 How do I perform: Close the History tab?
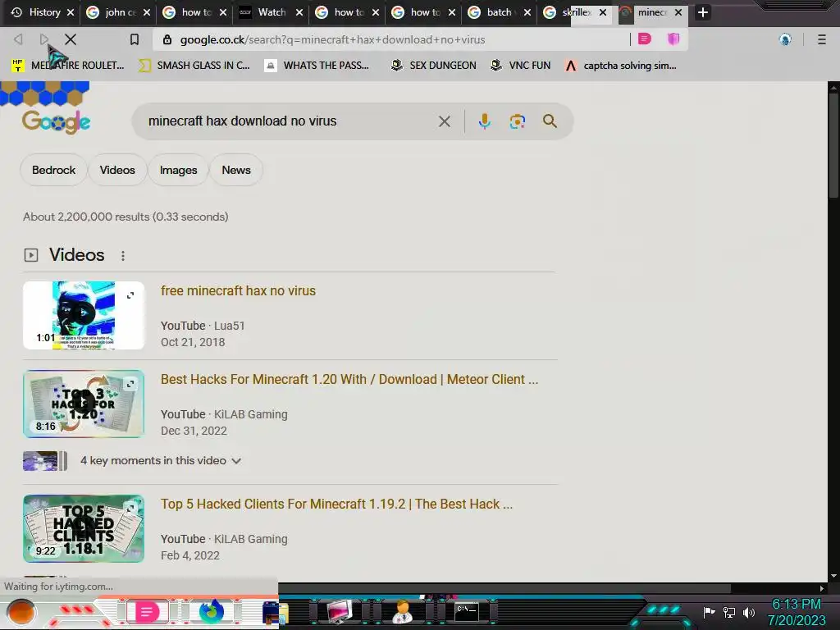pos(71,12)
